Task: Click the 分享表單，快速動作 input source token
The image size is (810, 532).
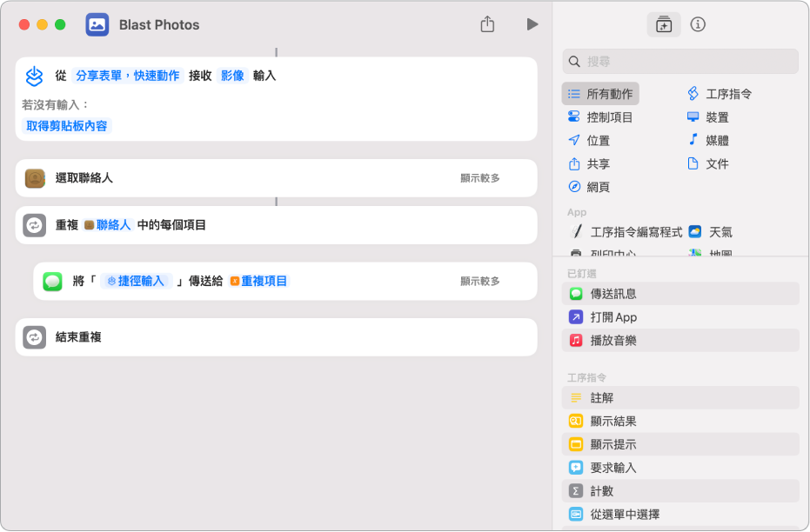Action: coord(128,76)
